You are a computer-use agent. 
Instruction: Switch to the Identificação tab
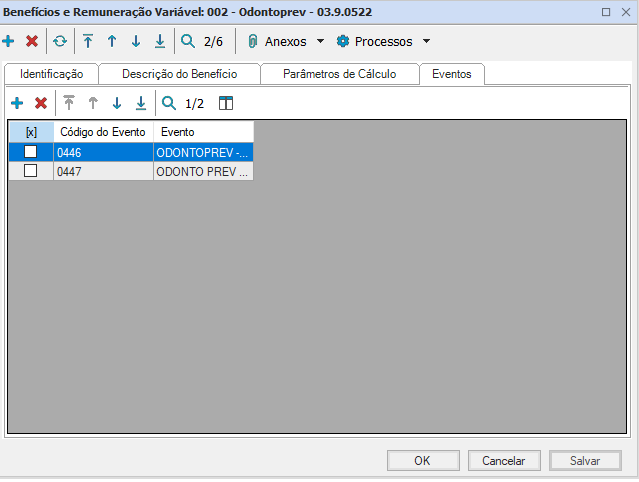click(51, 74)
